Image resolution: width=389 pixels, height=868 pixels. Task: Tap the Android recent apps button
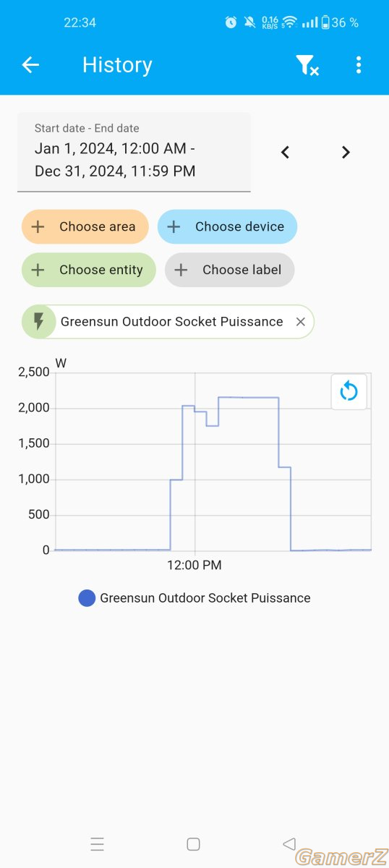pos(98,843)
